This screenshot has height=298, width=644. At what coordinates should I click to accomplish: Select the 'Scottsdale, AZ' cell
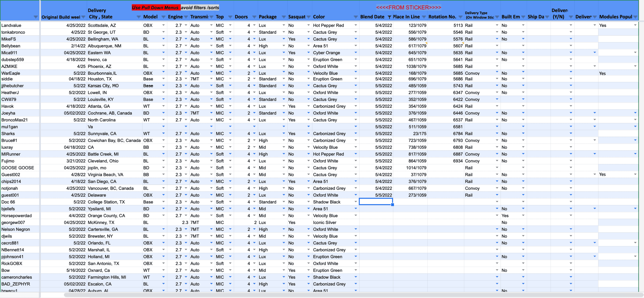tap(115, 25)
